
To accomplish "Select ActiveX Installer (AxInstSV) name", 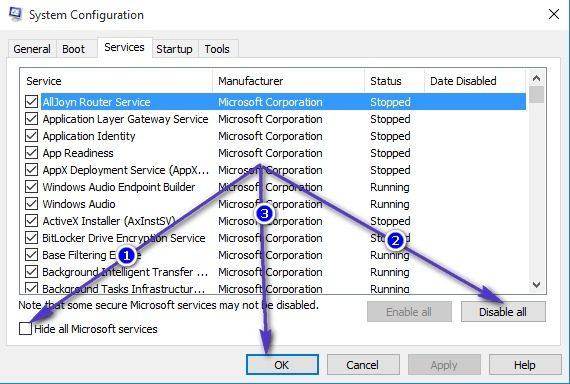I will (x=109, y=221).
